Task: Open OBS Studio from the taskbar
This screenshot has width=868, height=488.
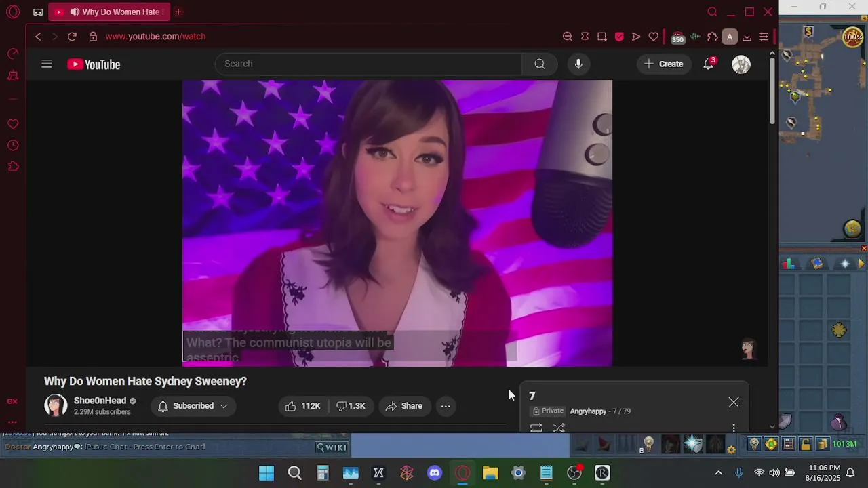Action: (x=574, y=473)
